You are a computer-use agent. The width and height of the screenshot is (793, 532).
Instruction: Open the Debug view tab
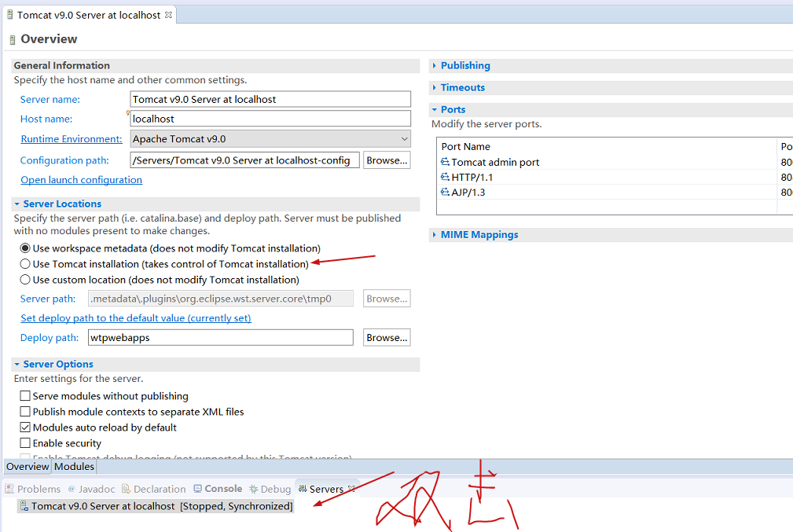[270, 489]
